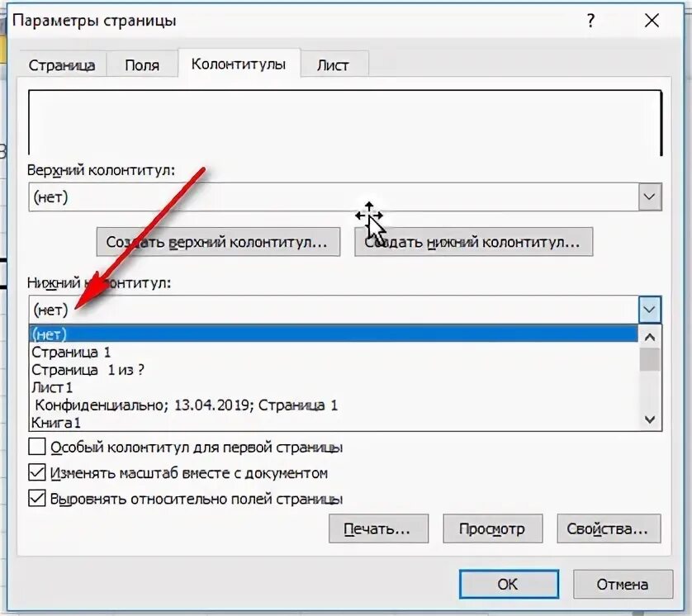Select (нет) in the footer list
692x616 pixels.
334,334
